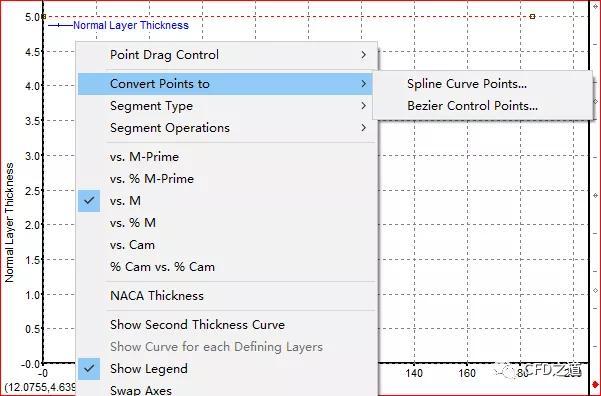
Task: Select the curve control point near 5.0 on right
Action: [532, 16]
